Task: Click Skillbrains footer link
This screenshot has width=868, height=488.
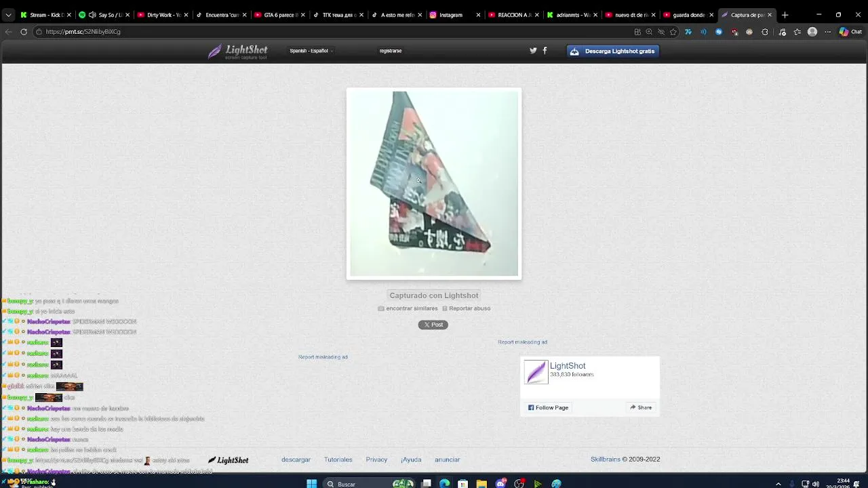Action: pyautogui.click(x=605, y=460)
